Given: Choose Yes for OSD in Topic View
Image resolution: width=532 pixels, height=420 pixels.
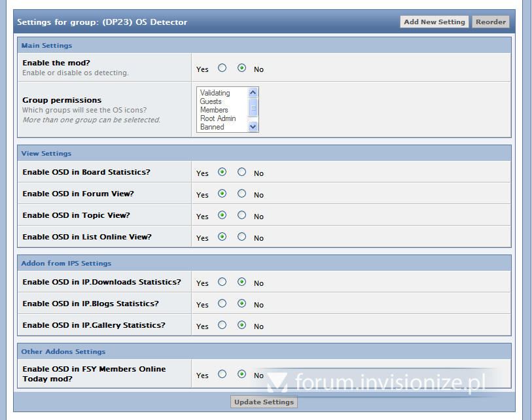Looking at the screenshot, I should click(222, 215).
